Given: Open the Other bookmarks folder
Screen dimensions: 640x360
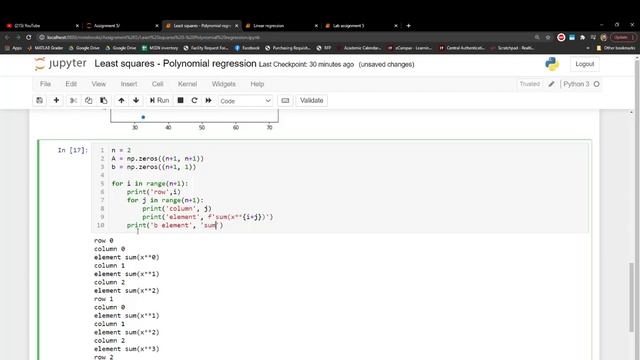Looking at the screenshot, I should point(616,48).
